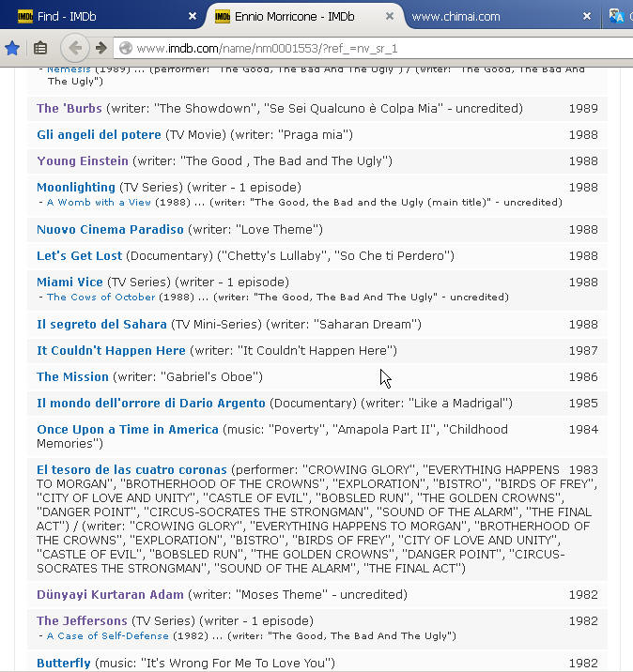Viewport: 633px width, 672px height.
Task: Click year 1989 beside The 'Burbs
Action: [x=583, y=109]
